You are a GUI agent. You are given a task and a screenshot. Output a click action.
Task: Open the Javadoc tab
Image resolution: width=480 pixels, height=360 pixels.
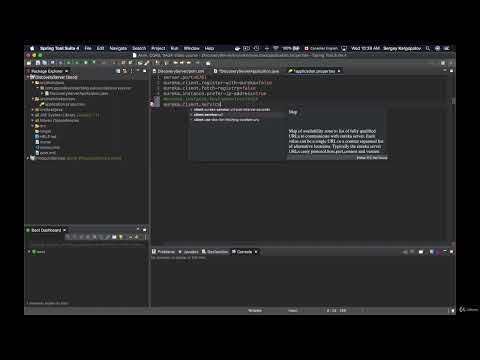[x=189, y=252]
